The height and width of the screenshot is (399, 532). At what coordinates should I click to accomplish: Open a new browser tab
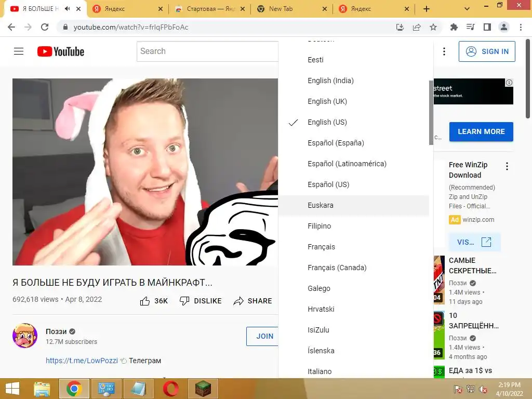tap(427, 9)
